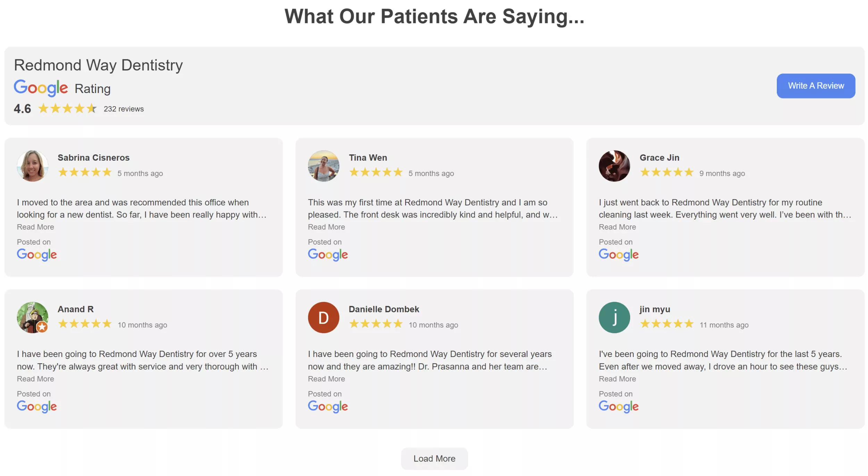Click Google logo under Anand R's review
This screenshot has width=868, height=476.
tap(37, 406)
